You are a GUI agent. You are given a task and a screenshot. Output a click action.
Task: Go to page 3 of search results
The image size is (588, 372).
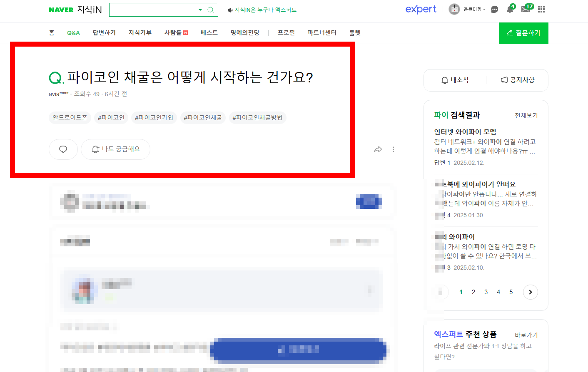[486, 292]
